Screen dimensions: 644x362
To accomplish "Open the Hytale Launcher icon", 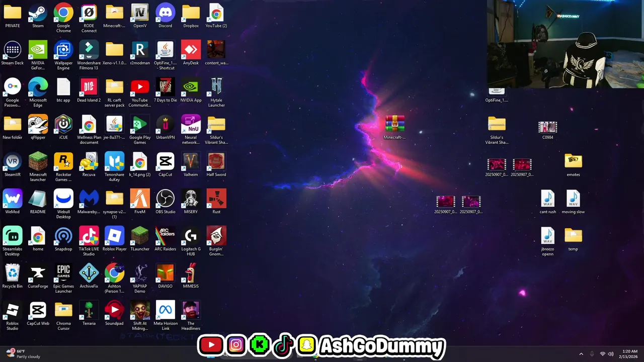I will click(216, 93).
